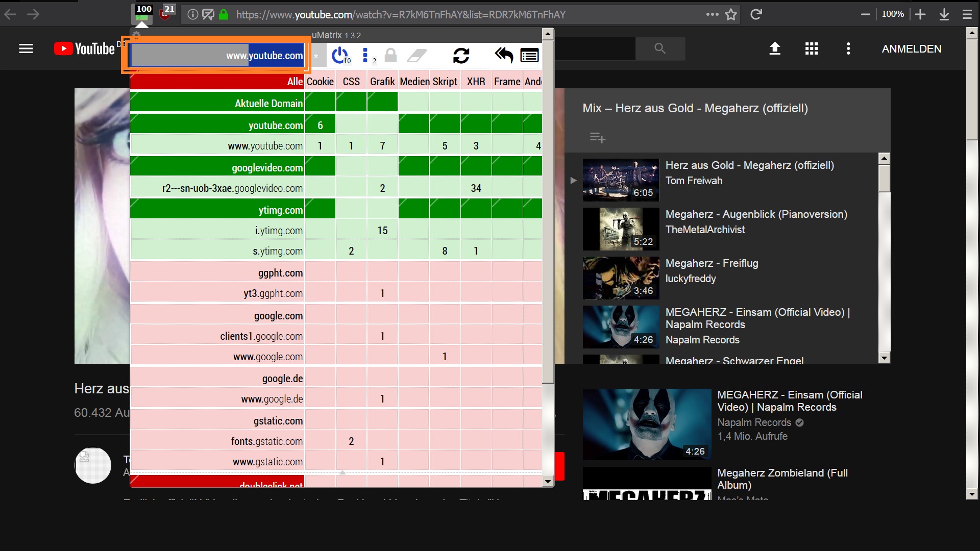The height and width of the screenshot is (551, 980).
Task: Click the uMatrix popup scroll-up arrow
Action: tap(548, 35)
